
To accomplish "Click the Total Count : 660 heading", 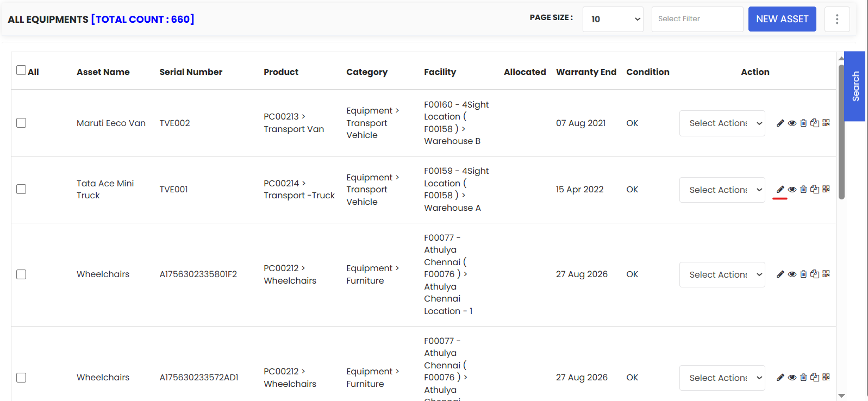I will (142, 20).
